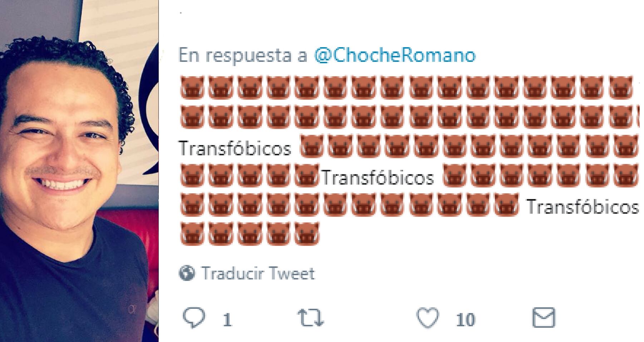The width and height of the screenshot is (644, 342).
Task: Click the En respuesta a label
Action: (243, 55)
